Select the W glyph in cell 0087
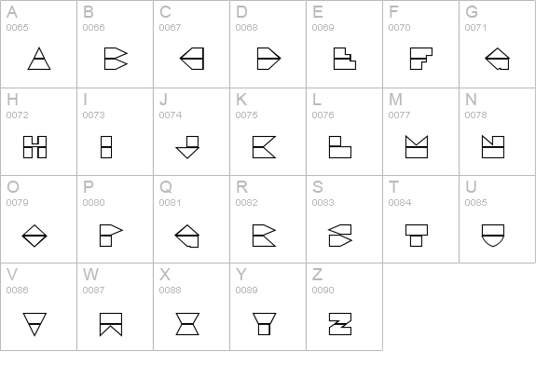 [x=111, y=324]
